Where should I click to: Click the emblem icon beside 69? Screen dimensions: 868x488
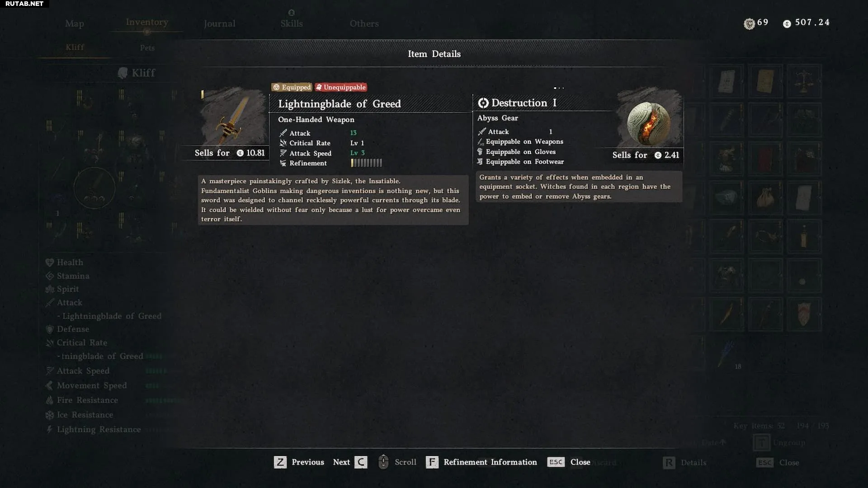click(x=749, y=23)
